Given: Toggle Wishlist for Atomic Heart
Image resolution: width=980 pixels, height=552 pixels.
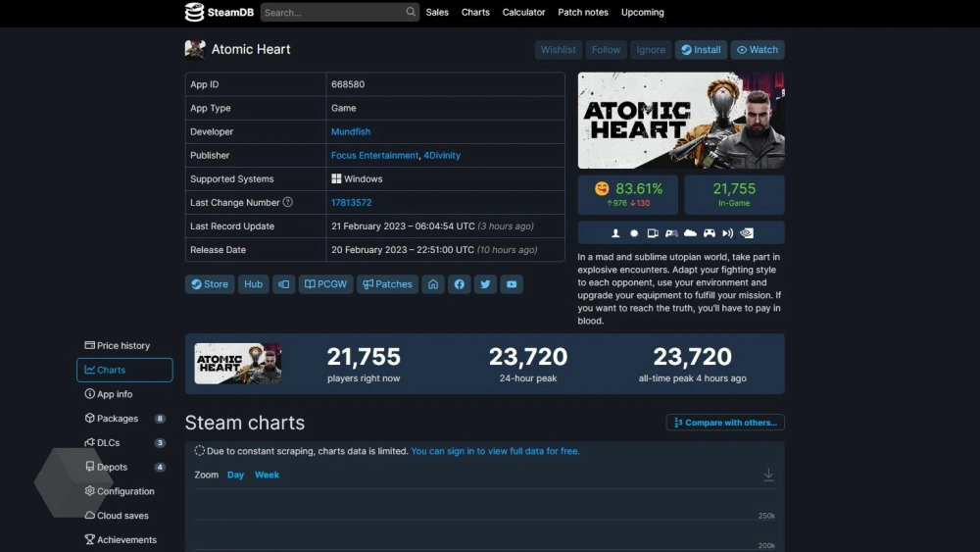Looking at the screenshot, I should [559, 50].
